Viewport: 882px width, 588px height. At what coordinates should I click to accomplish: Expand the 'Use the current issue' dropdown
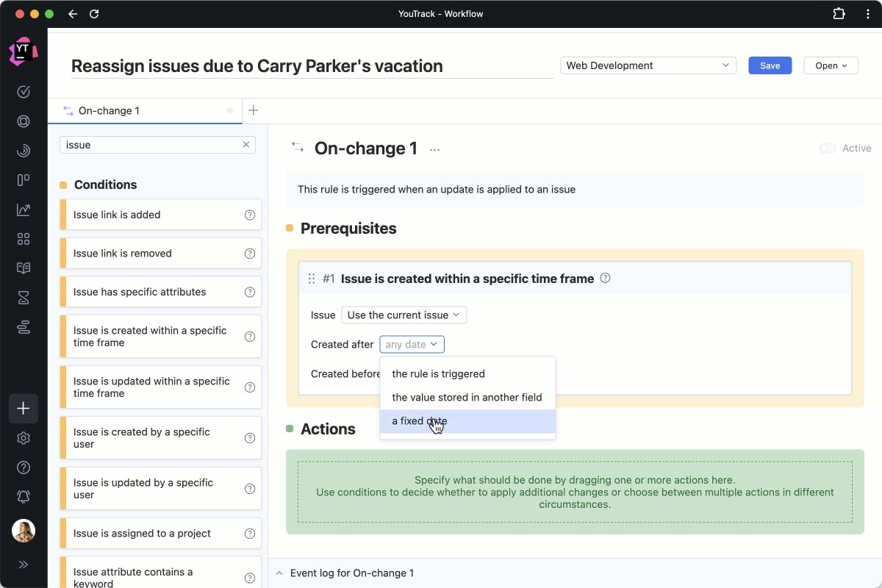404,315
